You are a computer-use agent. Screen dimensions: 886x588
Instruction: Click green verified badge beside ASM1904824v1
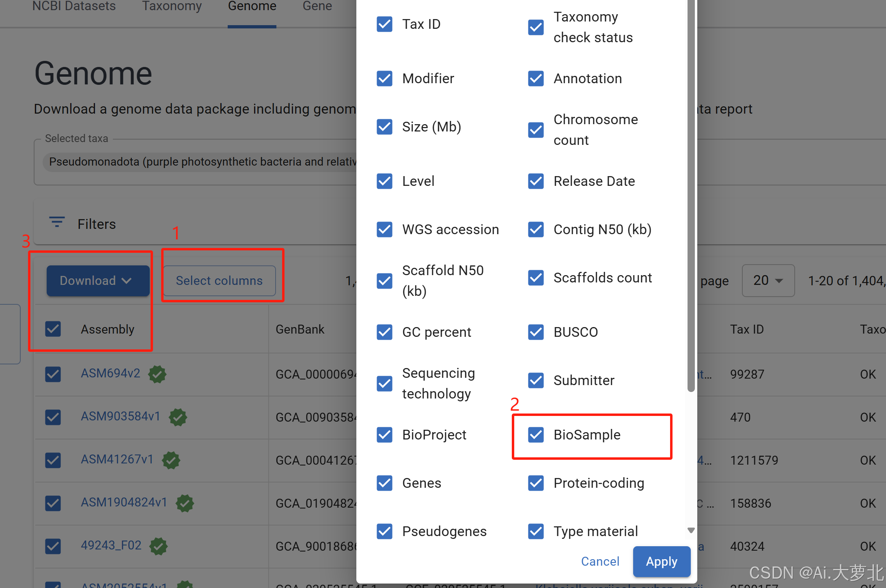coord(185,503)
